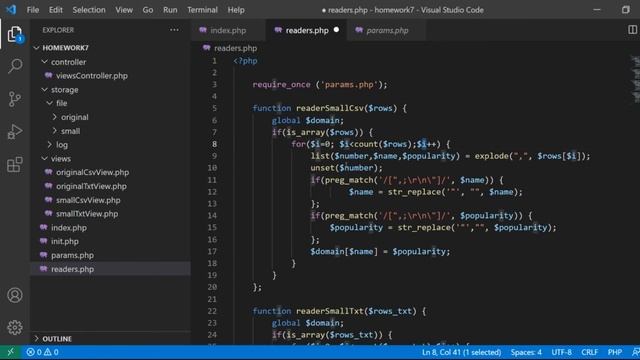Viewport: 640px width, 360px height.
Task: Open params.php in the explorer tree
Action: point(72,255)
